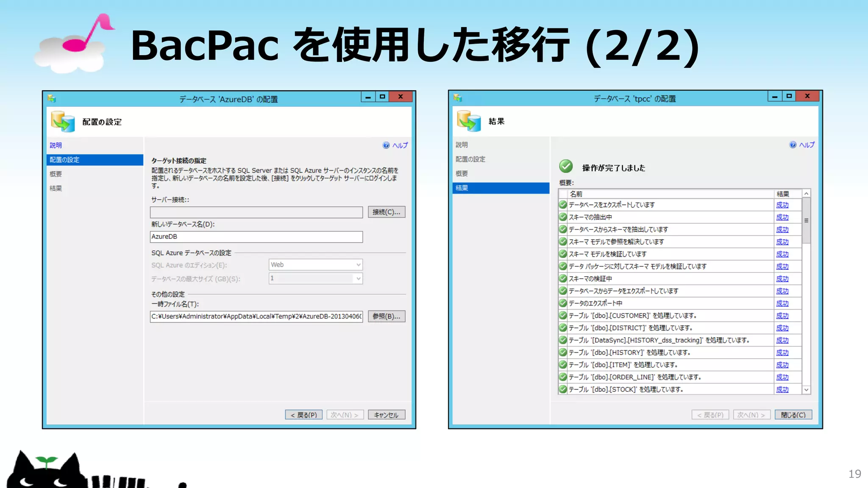Click the 結果 column header in results table
868x488 pixels.
787,194
